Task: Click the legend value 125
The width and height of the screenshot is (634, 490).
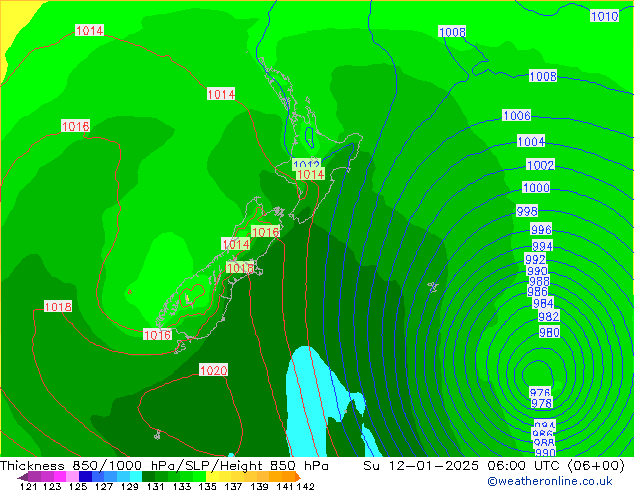Action: (78, 486)
